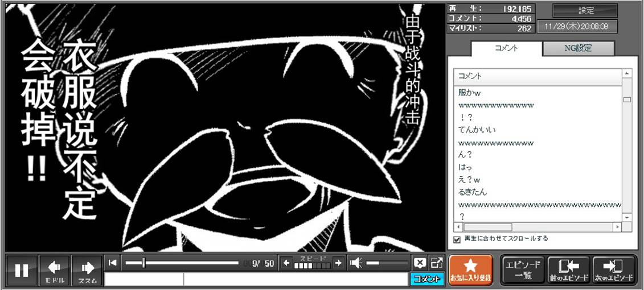Click the page progress slider
Viewport: 644px width, 290px height.
click(181, 263)
